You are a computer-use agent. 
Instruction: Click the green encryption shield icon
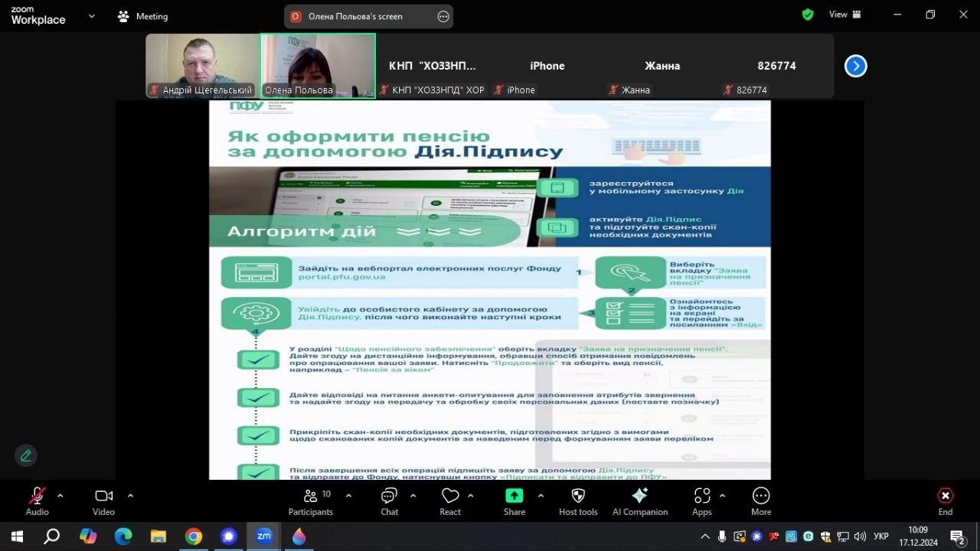coord(808,15)
